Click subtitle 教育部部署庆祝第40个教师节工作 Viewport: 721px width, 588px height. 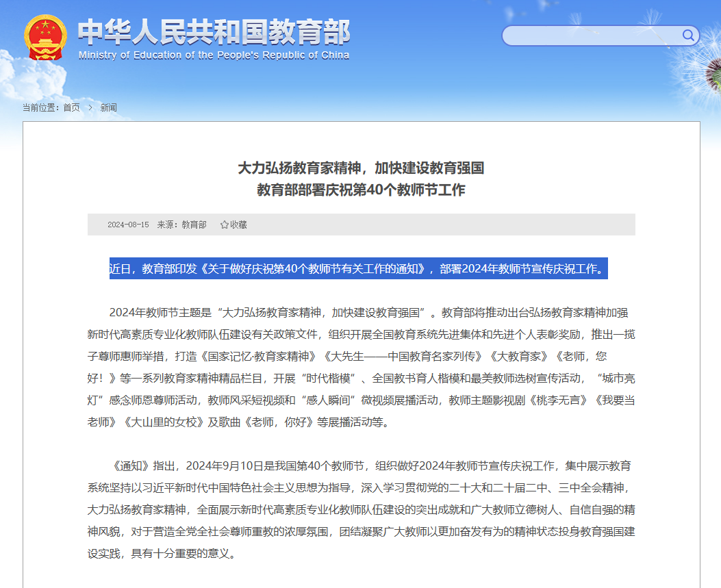(x=361, y=190)
